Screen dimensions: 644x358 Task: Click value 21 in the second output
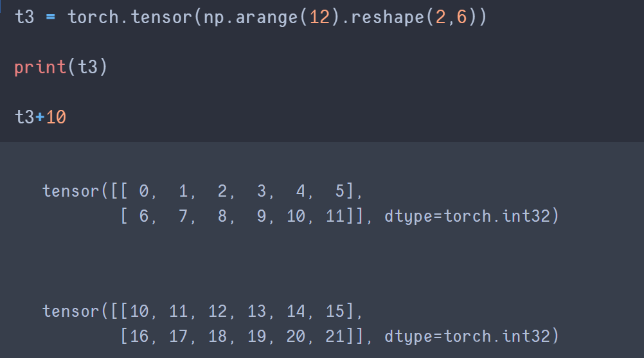(335, 336)
